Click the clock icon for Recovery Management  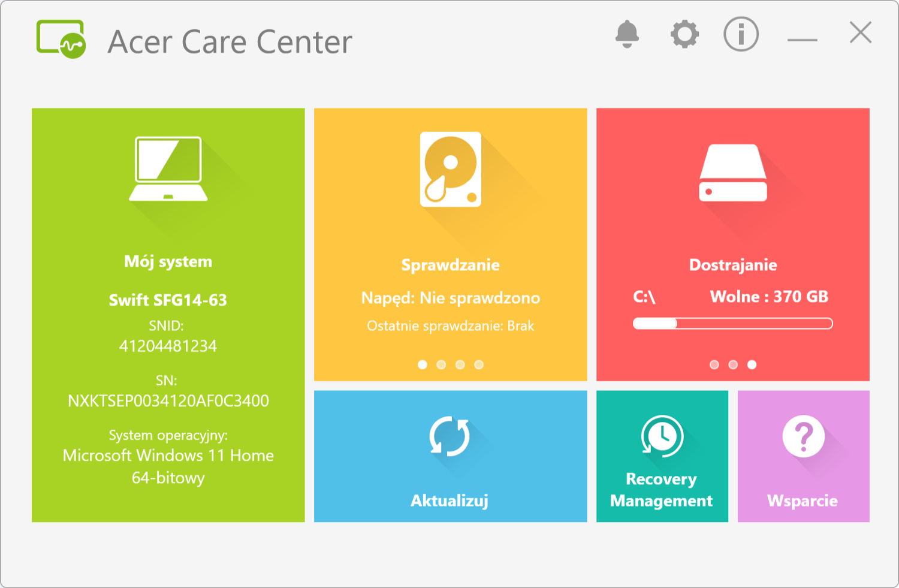click(x=662, y=436)
